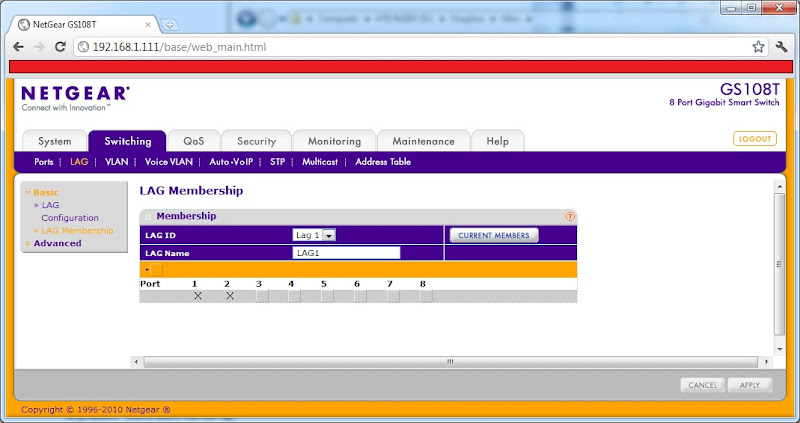
Task: Go to Address Table submenu
Action: (383, 162)
